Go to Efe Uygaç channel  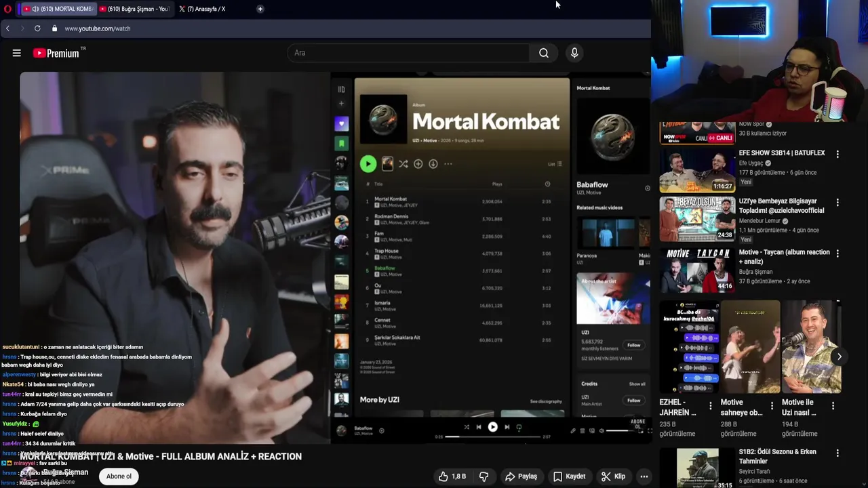coord(751,163)
